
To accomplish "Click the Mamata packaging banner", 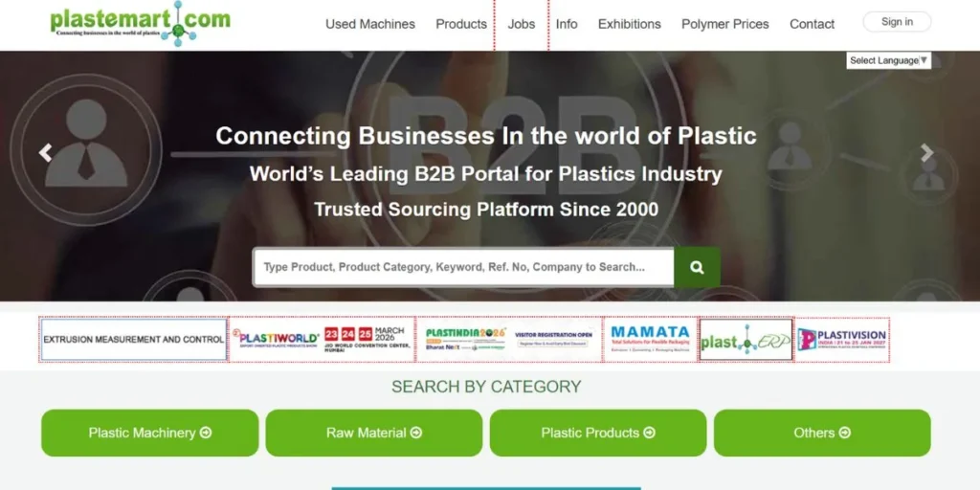I will point(650,340).
